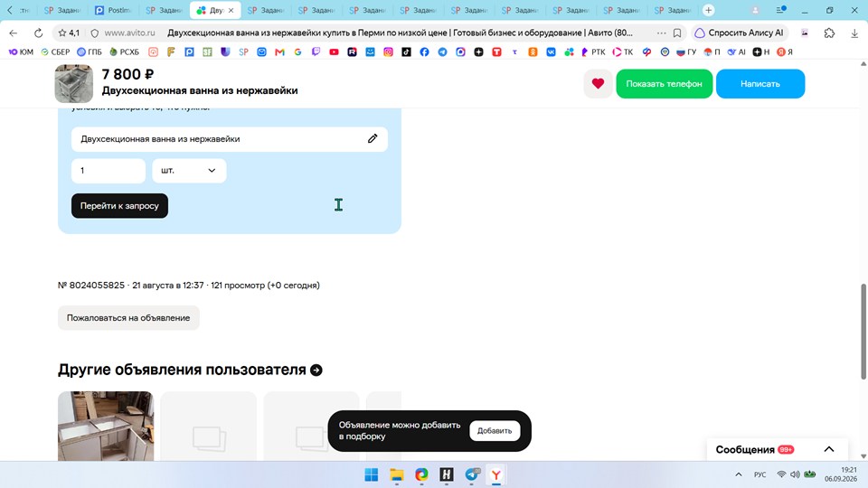Image resolution: width=868 pixels, height=488 pixels.
Task: Click Показать телефон button
Action: pos(665,83)
